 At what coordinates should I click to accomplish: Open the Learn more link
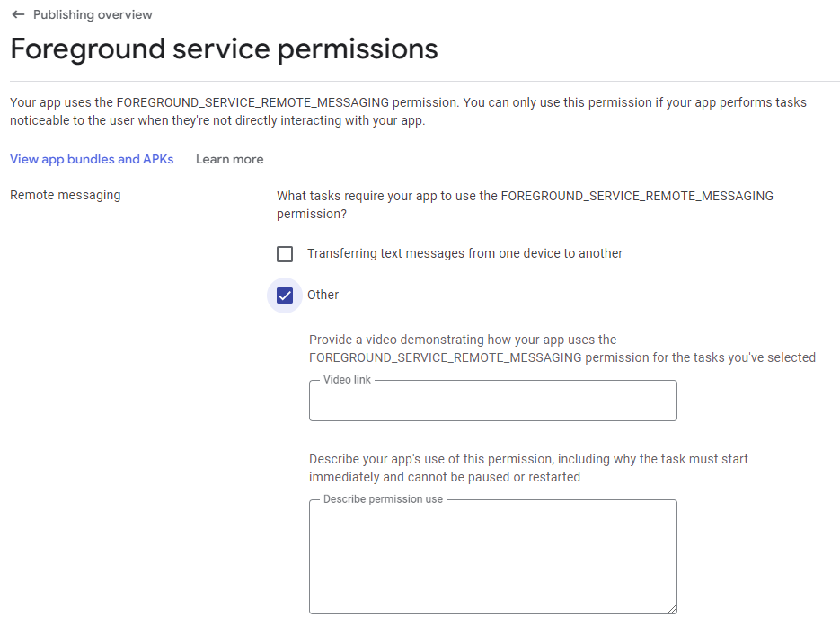click(x=229, y=159)
